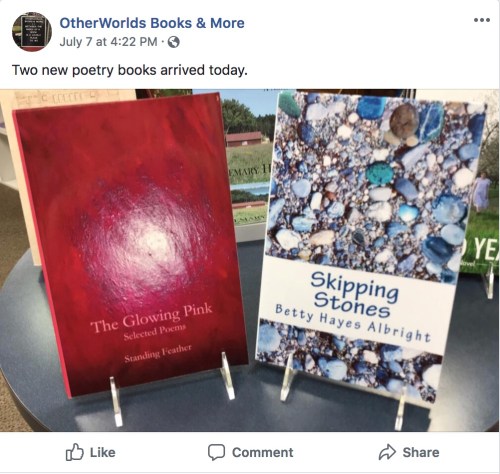
Task: Open the July 7 at 4:22 PM timestamp
Action: [x=108, y=42]
